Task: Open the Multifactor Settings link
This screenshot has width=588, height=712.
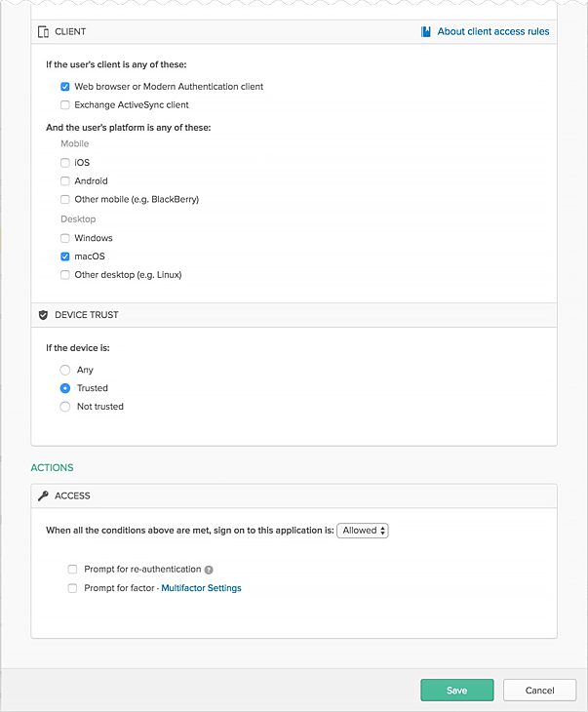Action: [201, 588]
